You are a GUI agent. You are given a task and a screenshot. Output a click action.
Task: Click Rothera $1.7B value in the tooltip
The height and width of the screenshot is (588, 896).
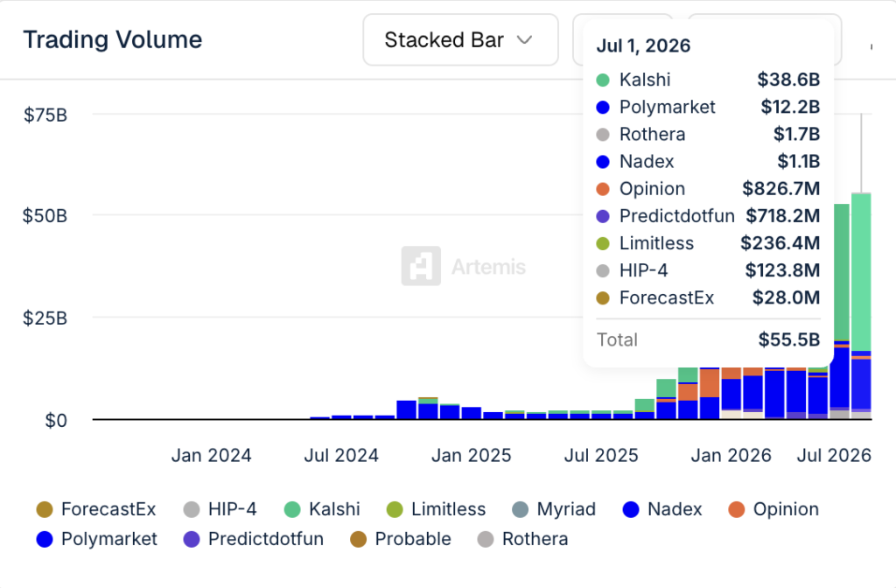click(x=796, y=134)
